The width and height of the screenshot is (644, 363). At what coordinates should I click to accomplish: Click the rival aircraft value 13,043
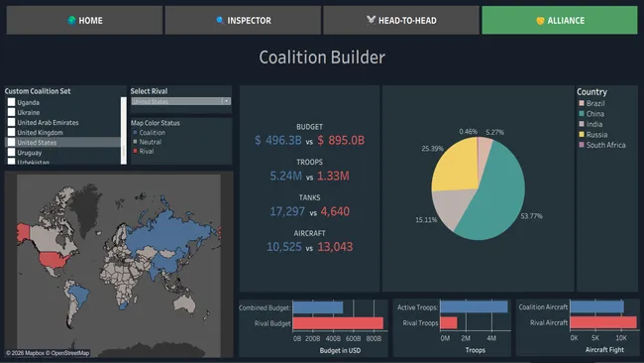pos(335,247)
